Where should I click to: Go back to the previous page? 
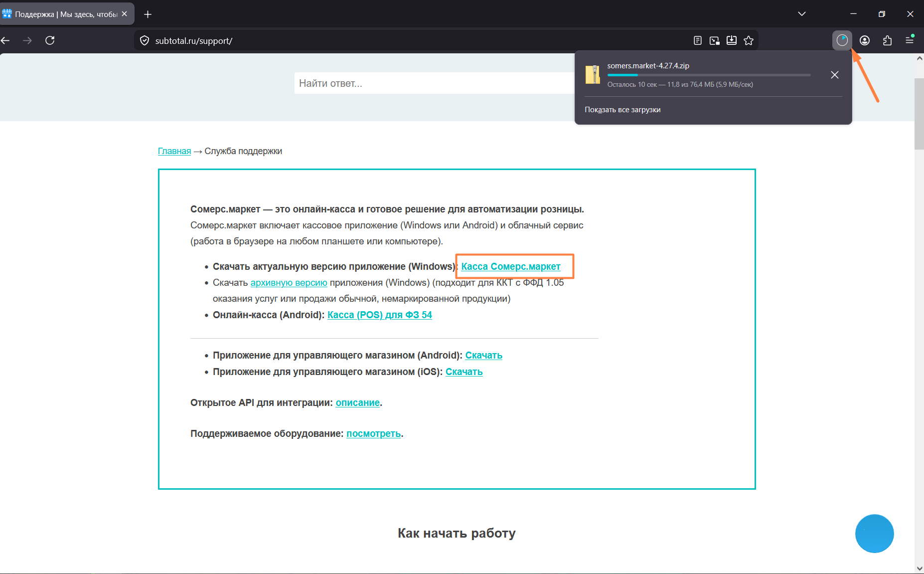(5, 40)
